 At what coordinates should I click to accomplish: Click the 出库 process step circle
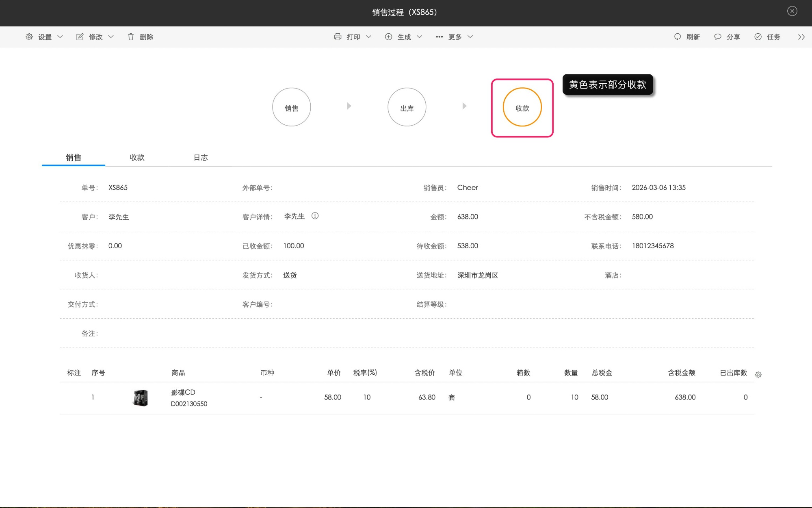(407, 107)
